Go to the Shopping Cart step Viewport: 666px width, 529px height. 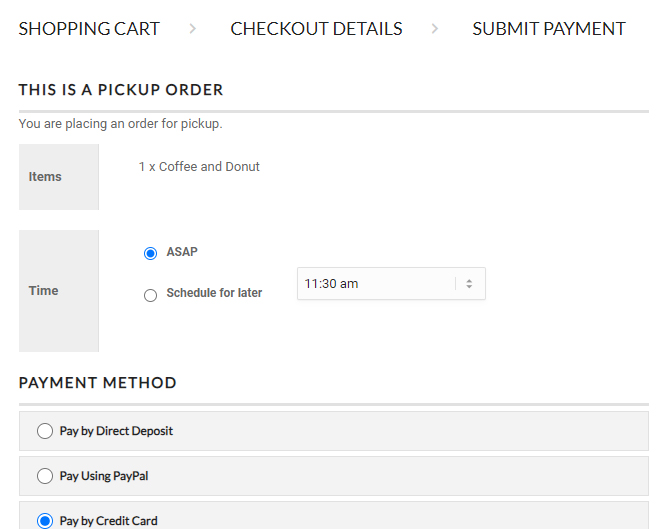point(89,29)
